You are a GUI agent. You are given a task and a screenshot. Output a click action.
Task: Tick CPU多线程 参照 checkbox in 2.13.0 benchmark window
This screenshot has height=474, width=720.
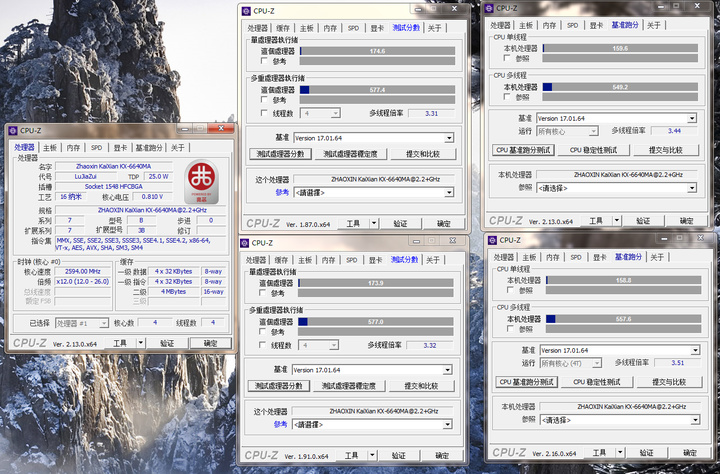[507, 97]
